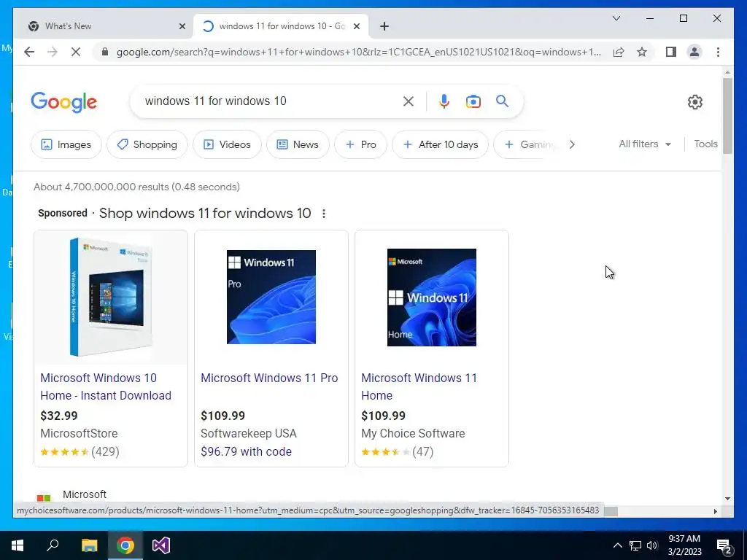The image size is (747, 560).
Task: Clear the search box text
Action: [409, 101]
